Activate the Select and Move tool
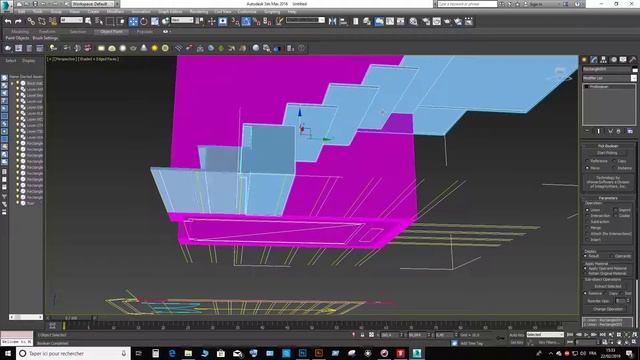640x360 pixels. coord(133,21)
